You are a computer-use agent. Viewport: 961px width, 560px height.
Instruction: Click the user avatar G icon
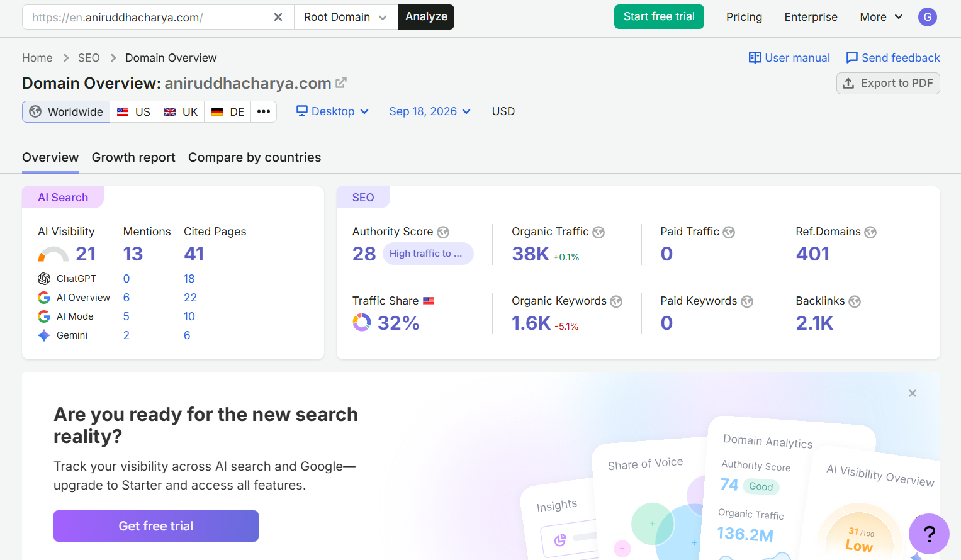pos(927,17)
